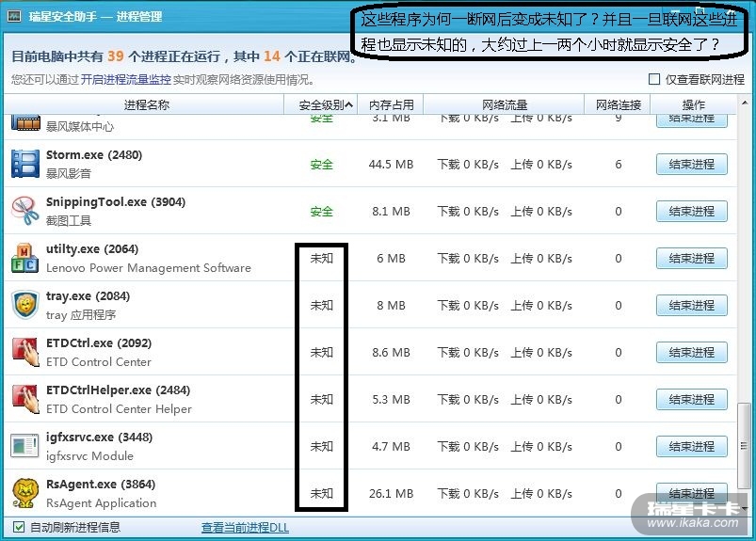Sort by the 网络流量 column header
Viewport: 756px width, 541px height.
pos(504,104)
